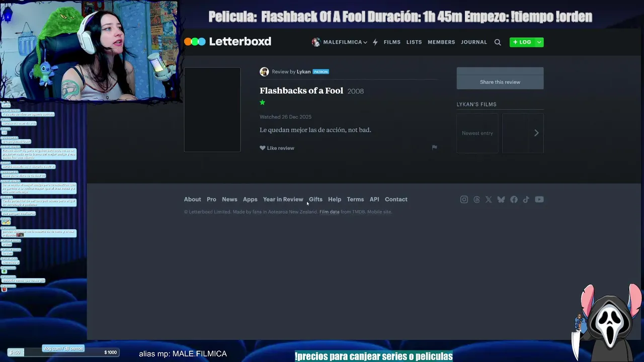644x362 pixels.
Task: Open Letterboxd's TikTok page
Action: pyautogui.click(x=526, y=200)
